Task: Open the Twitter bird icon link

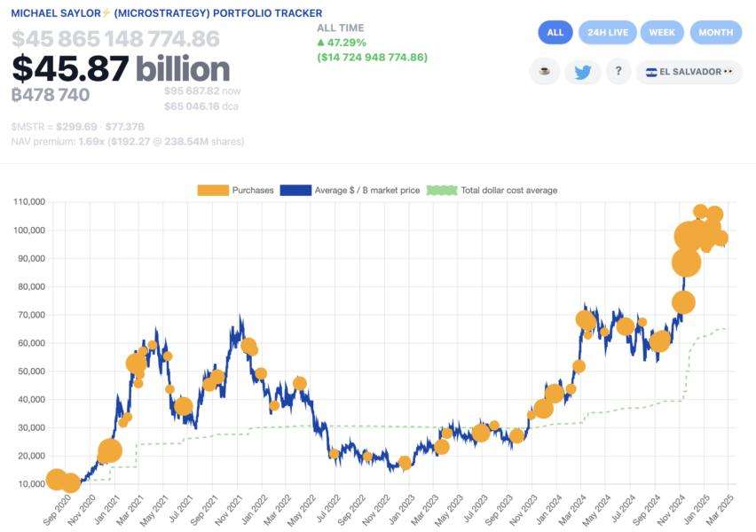Action: (582, 72)
